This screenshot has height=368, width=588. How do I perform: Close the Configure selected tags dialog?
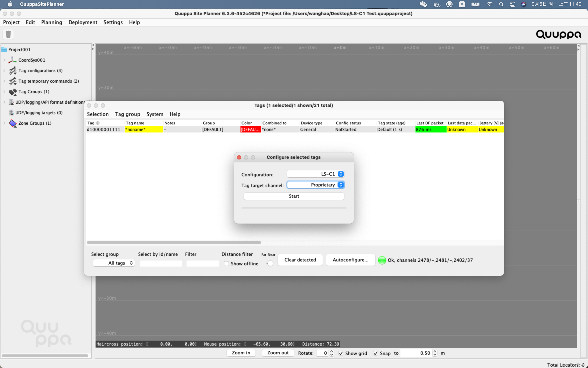(239, 158)
